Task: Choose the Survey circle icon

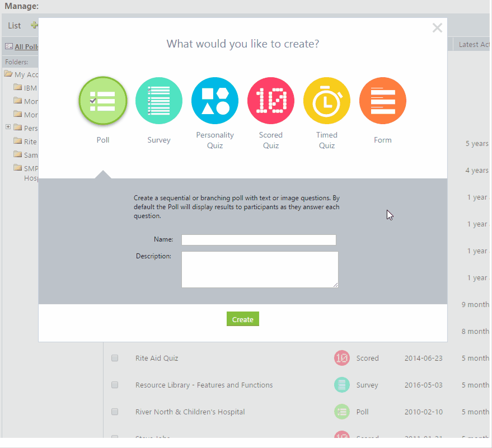Action: [x=159, y=101]
